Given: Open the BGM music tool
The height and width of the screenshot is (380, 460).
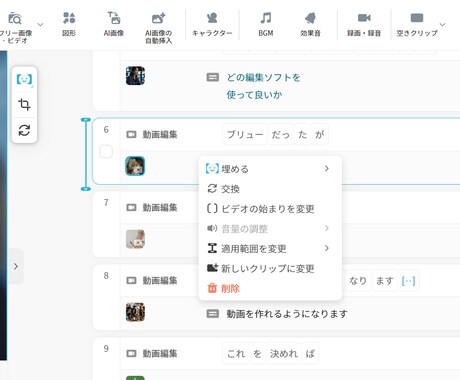Looking at the screenshot, I should (x=266, y=24).
